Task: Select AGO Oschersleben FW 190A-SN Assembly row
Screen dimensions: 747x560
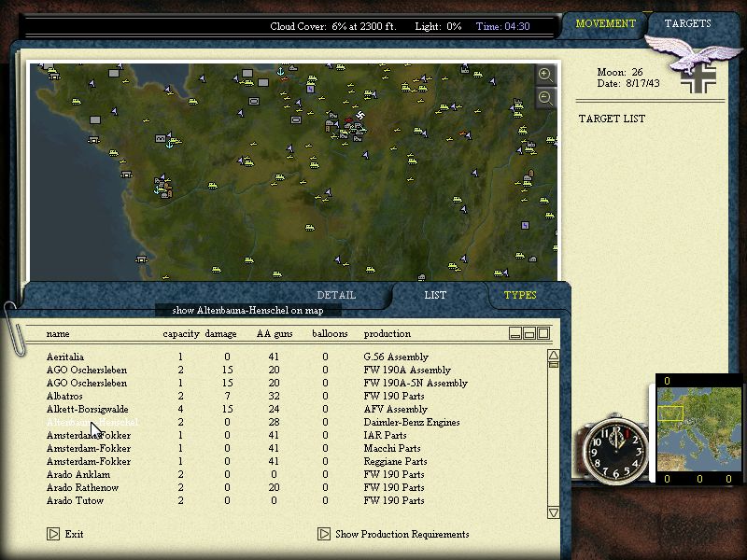Action: [258, 383]
